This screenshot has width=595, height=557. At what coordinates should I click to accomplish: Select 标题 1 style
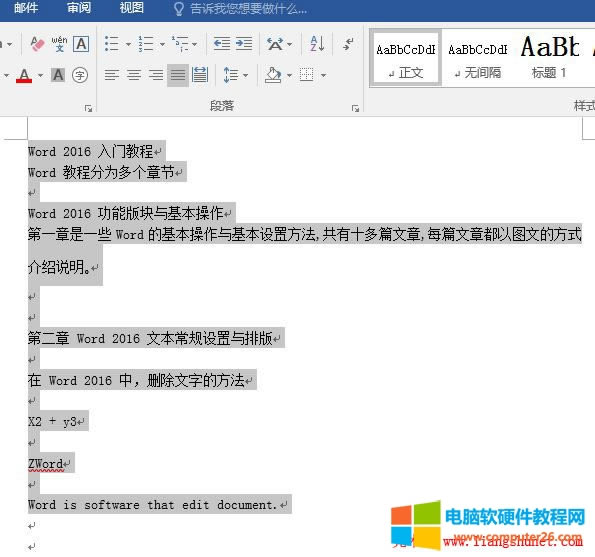tap(549, 58)
